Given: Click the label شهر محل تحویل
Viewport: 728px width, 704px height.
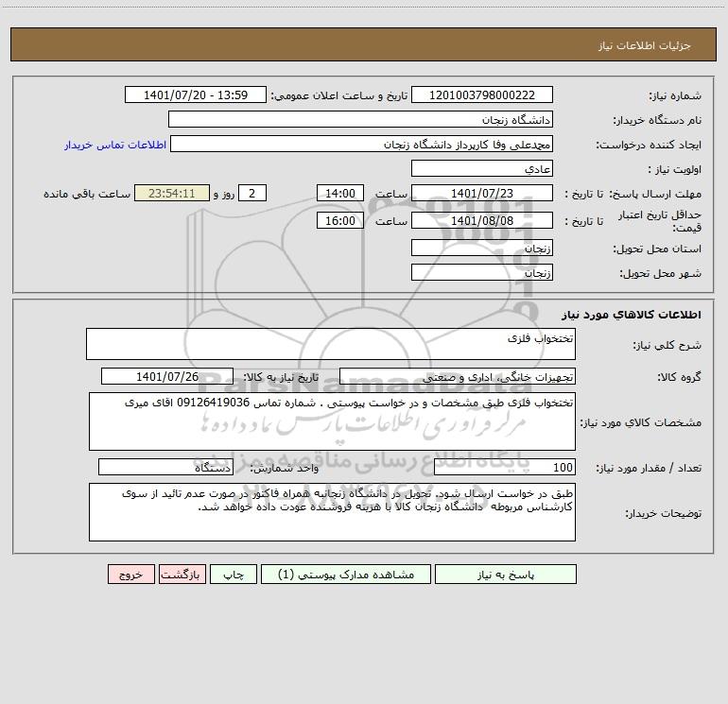Looking at the screenshot, I should 660,274.
